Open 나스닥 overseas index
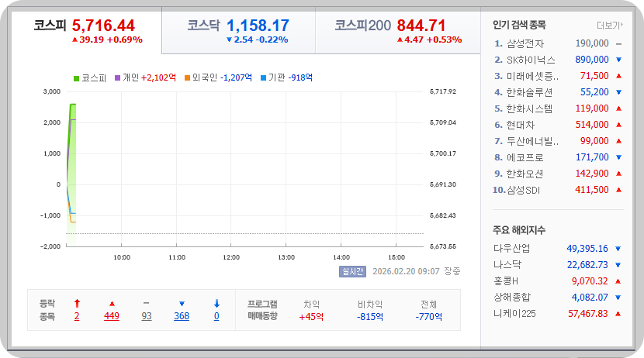Image resolution: width=644 pixels, height=358 pixels. pos(507,265)
